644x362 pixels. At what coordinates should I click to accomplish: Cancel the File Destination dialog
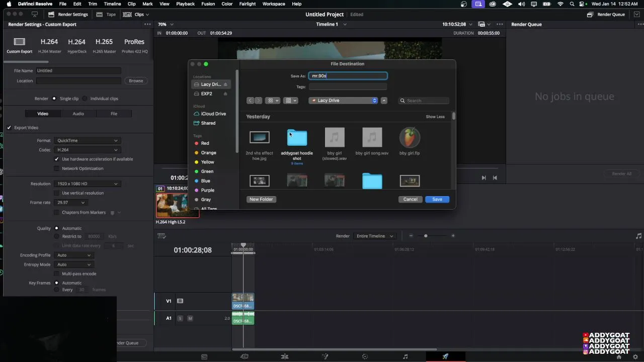click(410, 200)
